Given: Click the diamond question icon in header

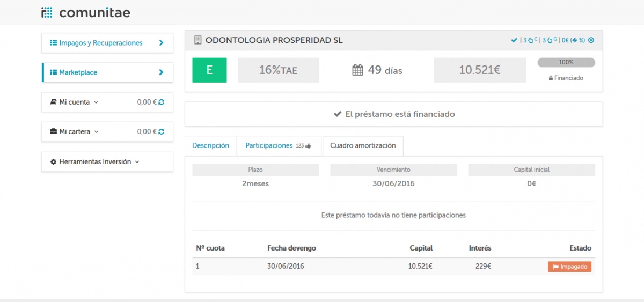Looking at the screenshot, I should click(x=574, y=40).
